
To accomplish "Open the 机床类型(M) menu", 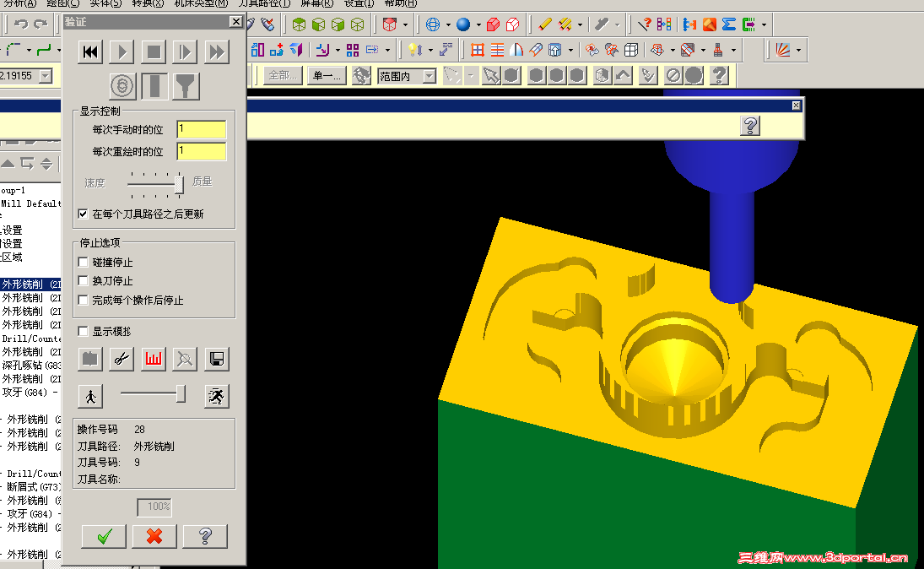I will (x=201, y=3).
